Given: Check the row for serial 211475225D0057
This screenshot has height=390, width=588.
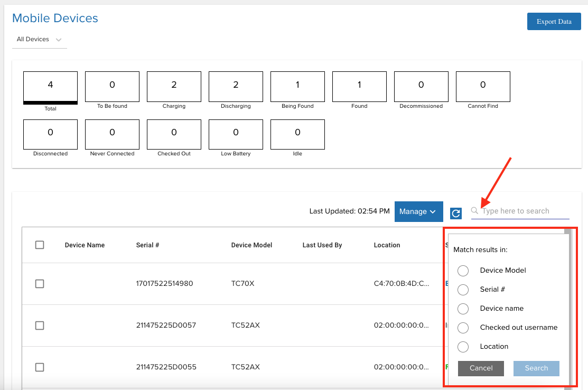Looking at the screenshot, I should 40,325.
